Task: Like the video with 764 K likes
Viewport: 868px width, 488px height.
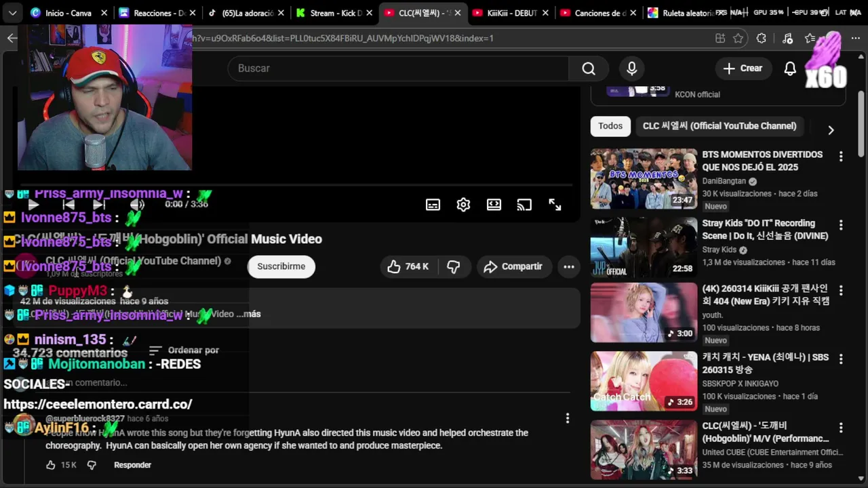Action: [408, 267]
